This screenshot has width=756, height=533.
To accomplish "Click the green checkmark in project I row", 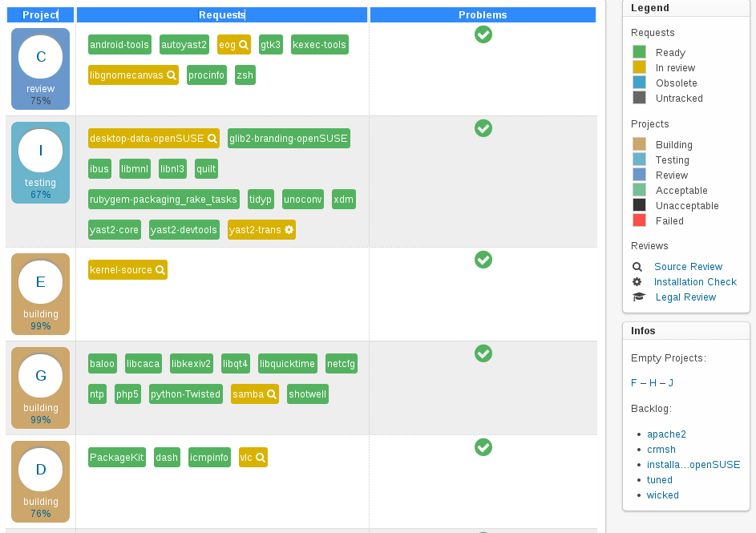I will 483,128.
